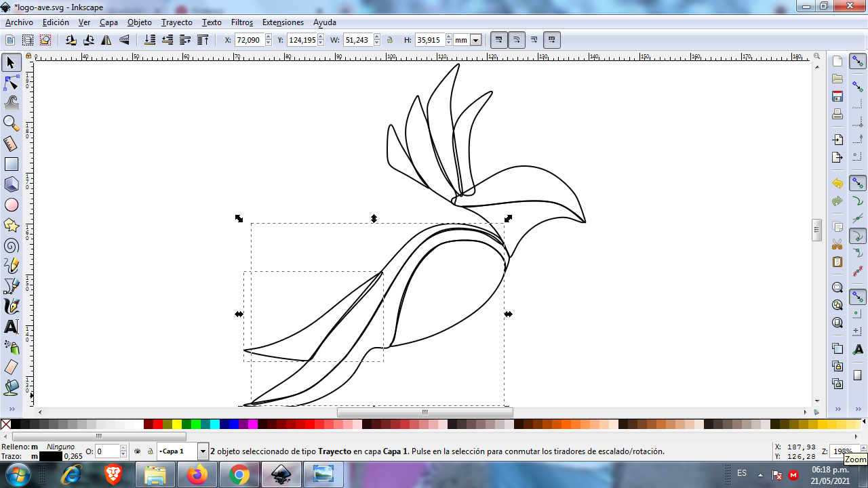Zoom to fit drawing in window
The height and width of the screenshot is (488, 868).
tap(837, 305)
